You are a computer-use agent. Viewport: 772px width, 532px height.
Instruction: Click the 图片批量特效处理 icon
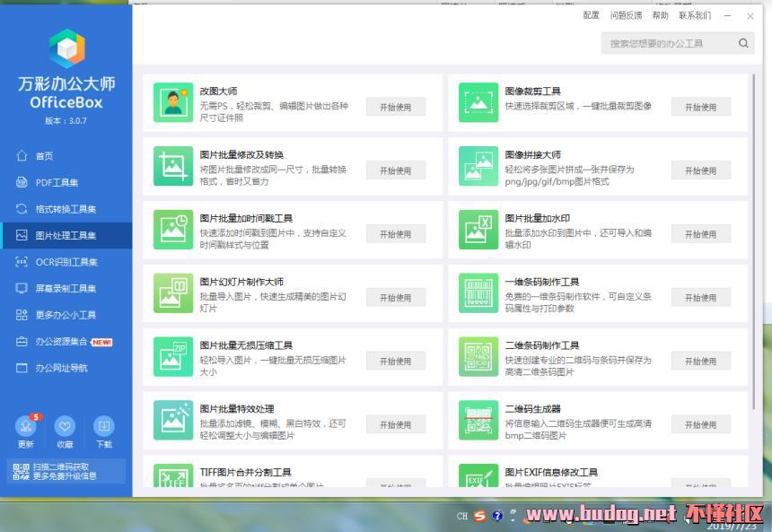173,420
